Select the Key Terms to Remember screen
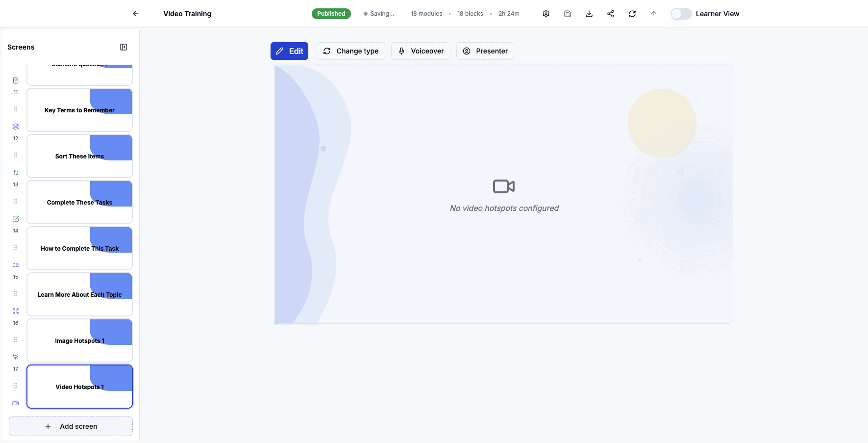The image size is (868, 443). (79, 110)
